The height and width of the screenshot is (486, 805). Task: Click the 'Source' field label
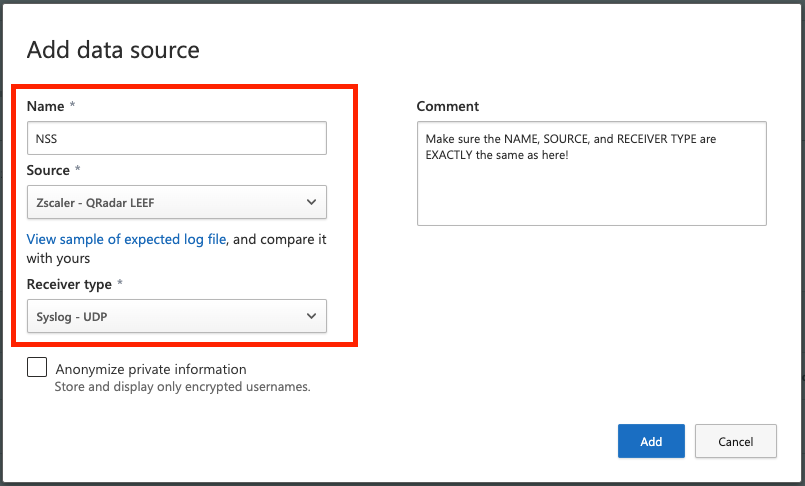(48, 170)
